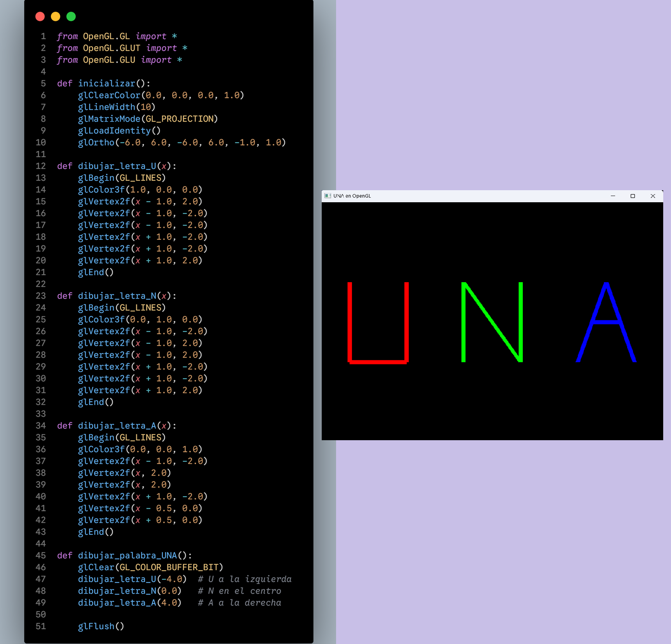
Task: Click the yellow dot in code window
Action: click(x=55, y=16)
